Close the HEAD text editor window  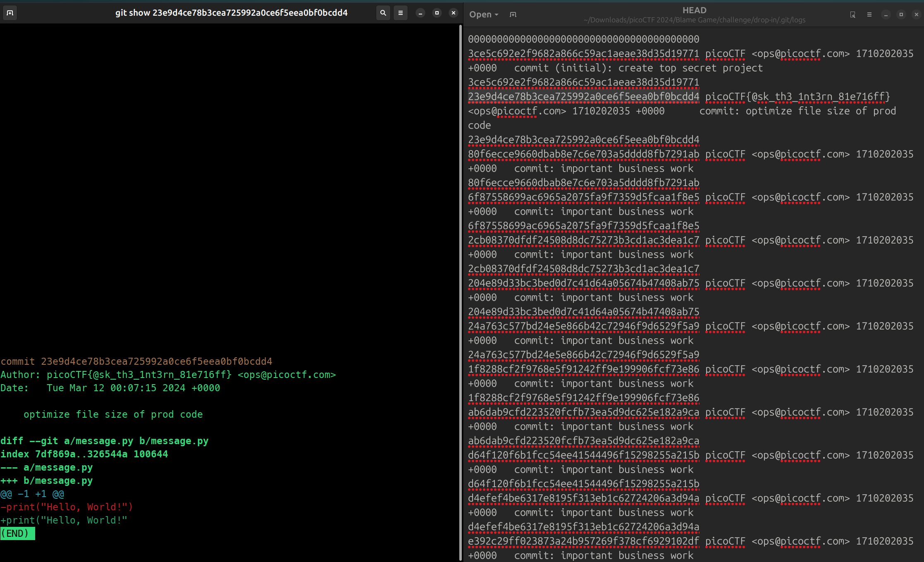(x=917, y=14)
